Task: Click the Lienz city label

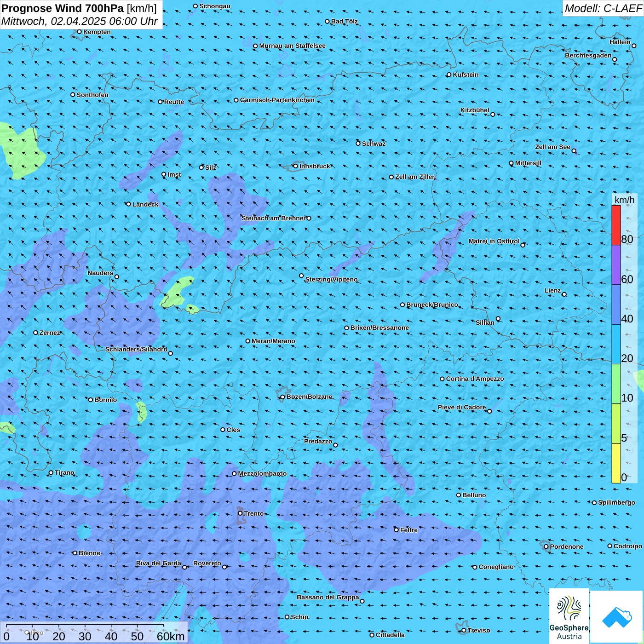Action: (552, 290)
